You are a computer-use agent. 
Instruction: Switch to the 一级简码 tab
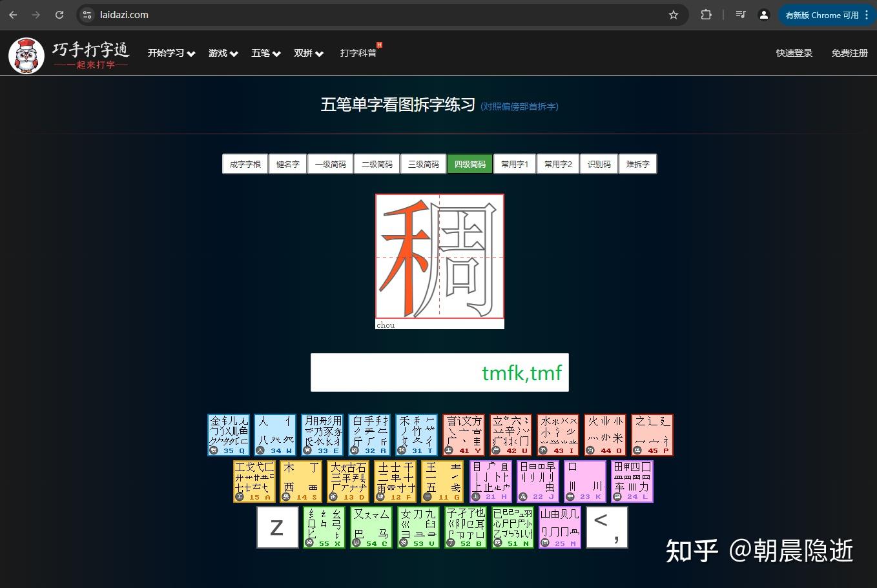click(331, 164)
